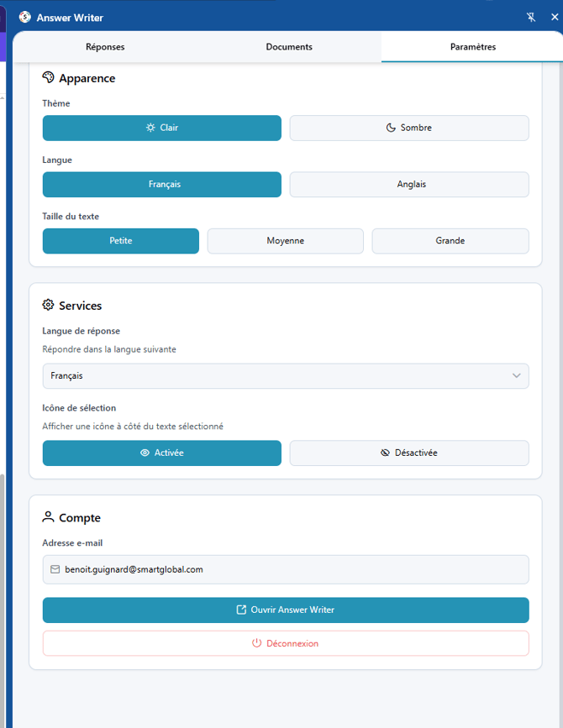Screen dimensions: 563x728
Task: Click the Apparence heading text
Action: click(87, 78)
